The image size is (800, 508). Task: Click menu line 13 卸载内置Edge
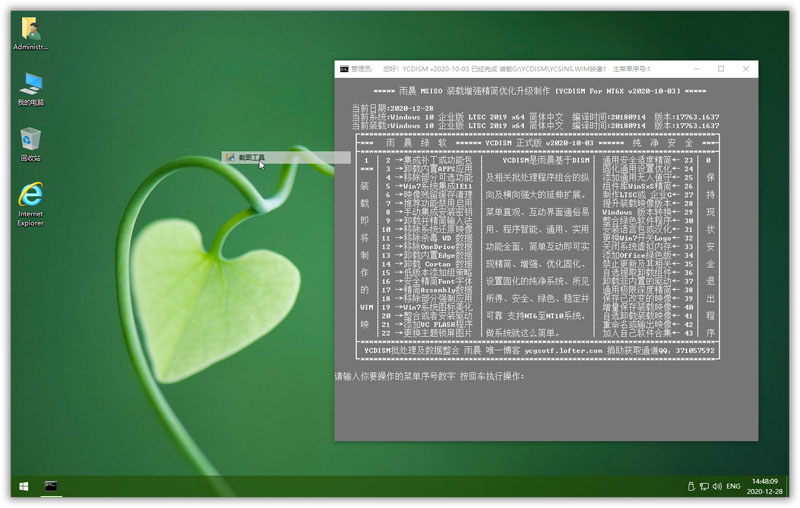427,256
